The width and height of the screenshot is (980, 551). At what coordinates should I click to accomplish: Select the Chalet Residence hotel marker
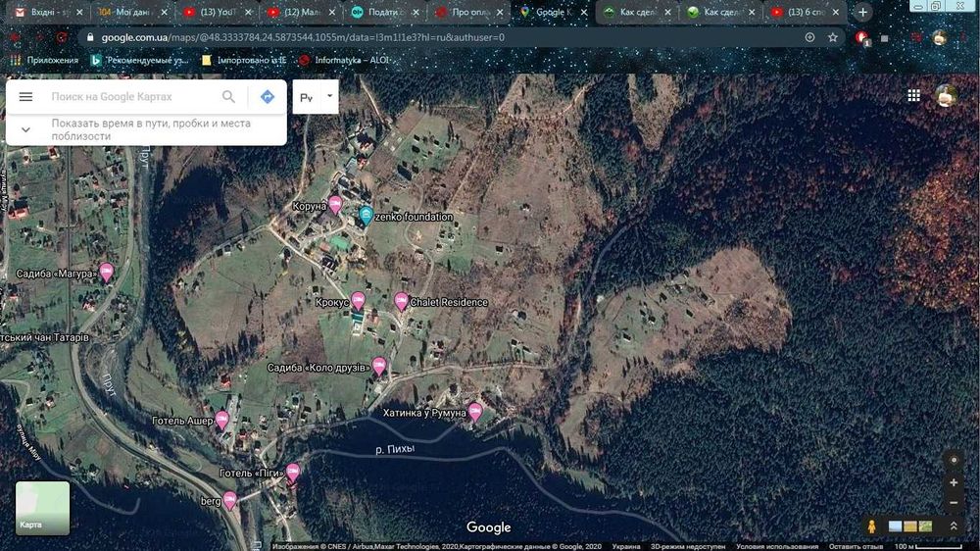401,301
